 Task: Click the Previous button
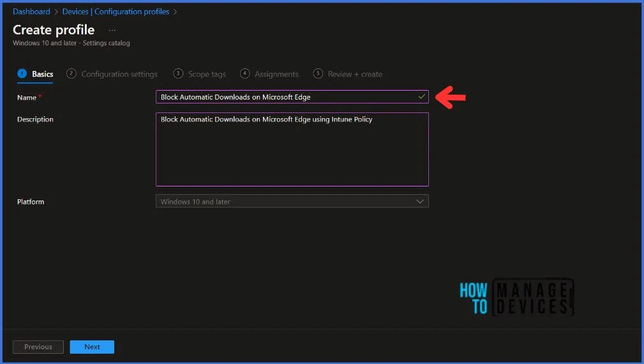click(x=38, y=347)
